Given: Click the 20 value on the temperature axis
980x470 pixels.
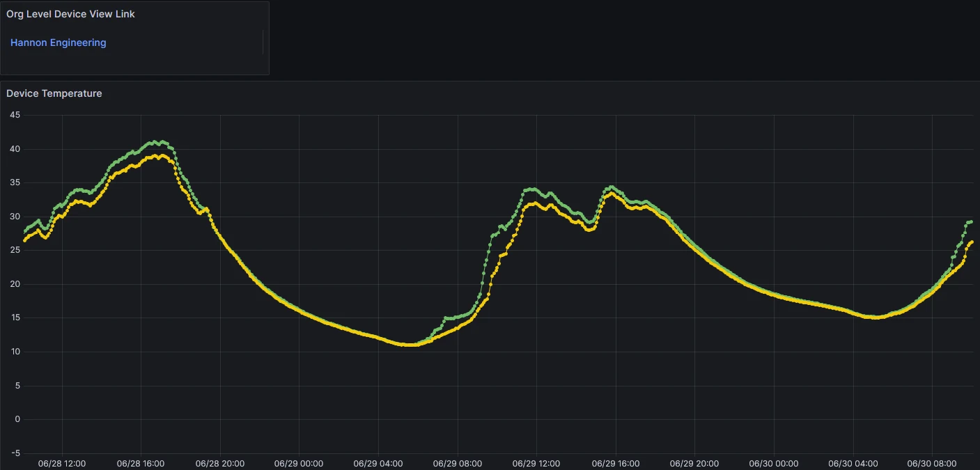Looking at the screenshot, I should coord(15,284).
